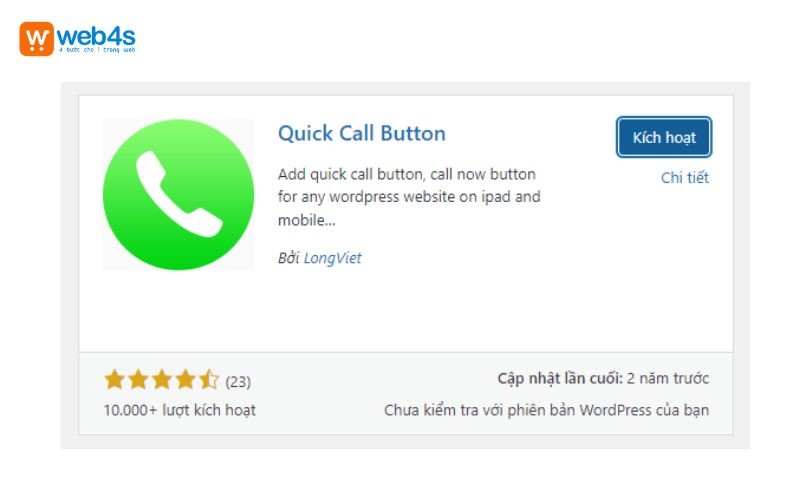Open author LongViet's profile link
The image size is (800, 500).
click(x=333, y=258)
